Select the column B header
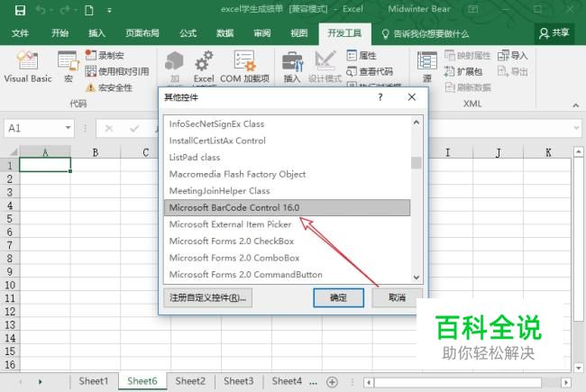Image resolution: width=586 pixels, height=392 pixels. (x=96, y=152)
